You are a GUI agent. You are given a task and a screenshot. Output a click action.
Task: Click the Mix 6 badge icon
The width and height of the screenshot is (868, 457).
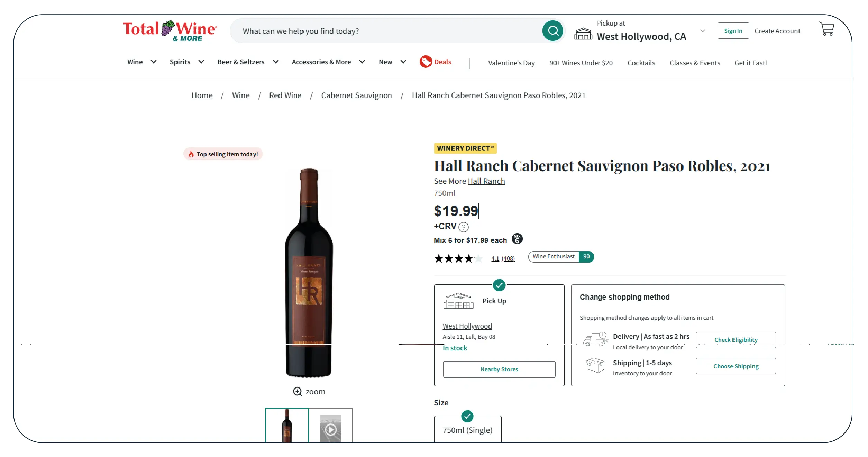pos(517,239)
